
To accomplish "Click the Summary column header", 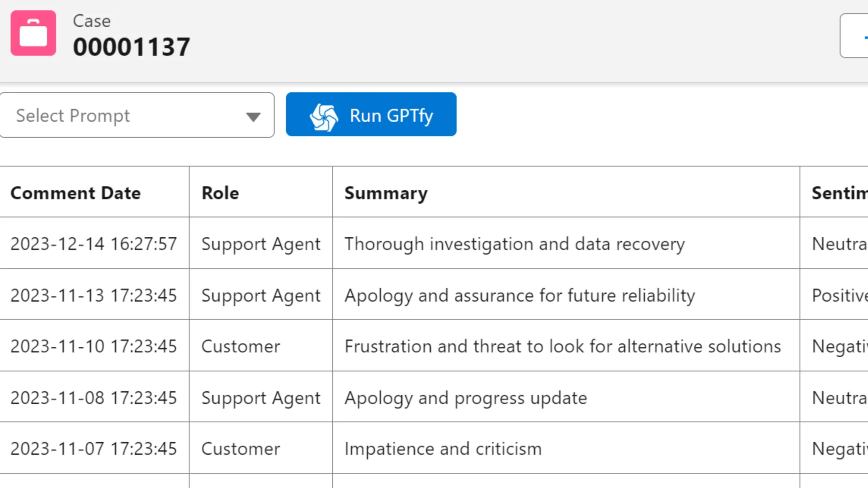I will click(386, 193).
